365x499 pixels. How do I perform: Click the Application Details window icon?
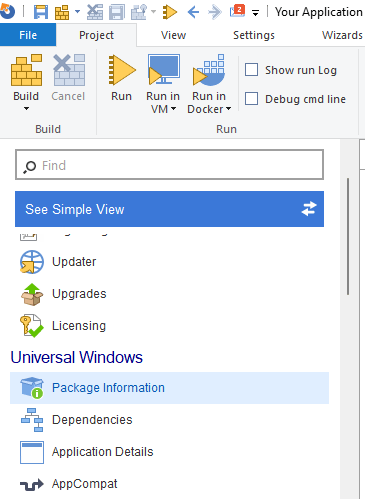tap(32, 452)
